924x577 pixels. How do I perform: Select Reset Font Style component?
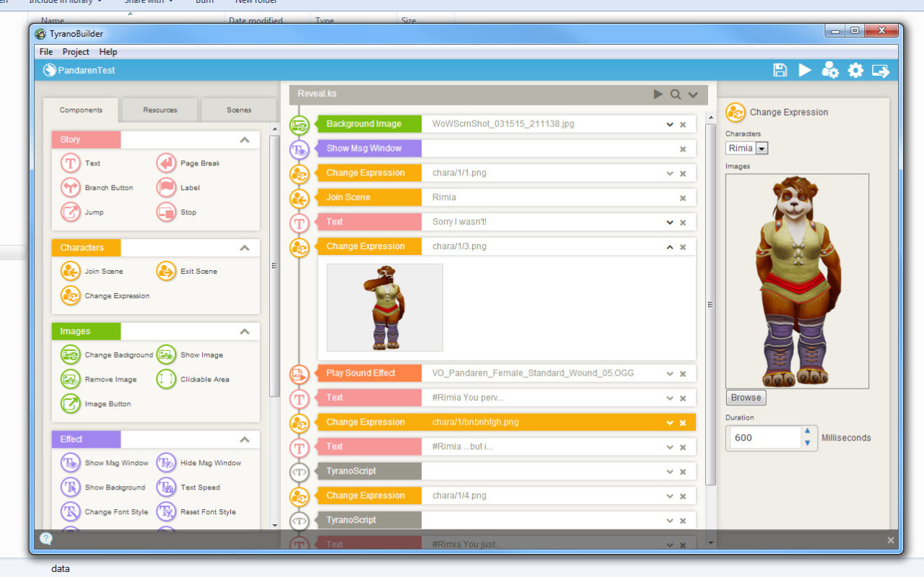tap(196, 513)
